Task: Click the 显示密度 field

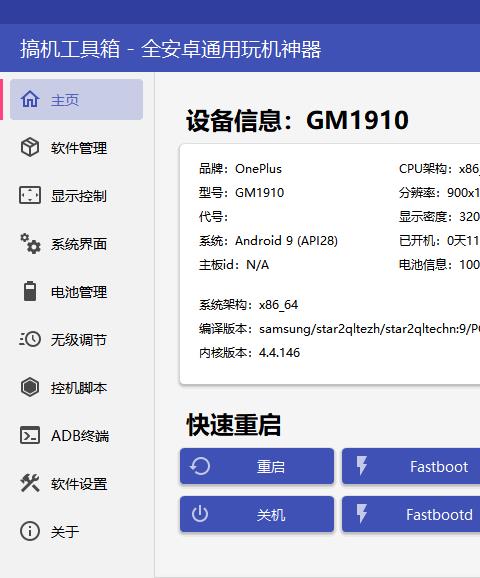Action: coord(439,217)
